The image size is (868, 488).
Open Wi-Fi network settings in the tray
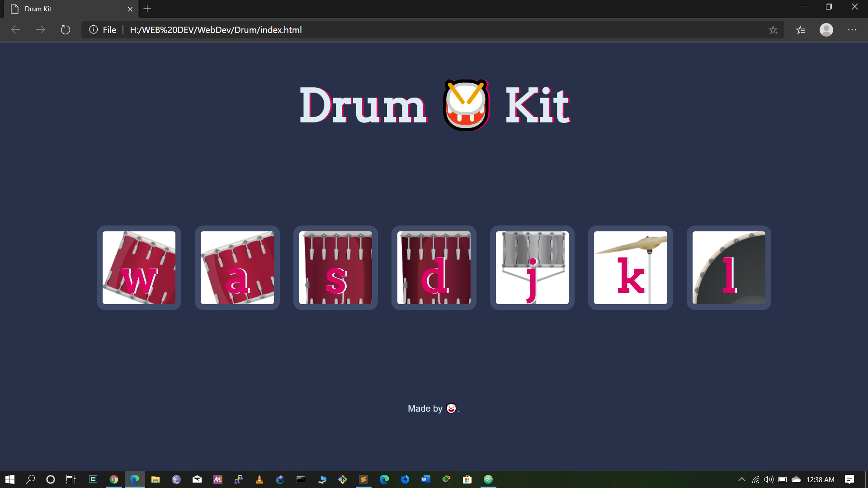point(755,479)
